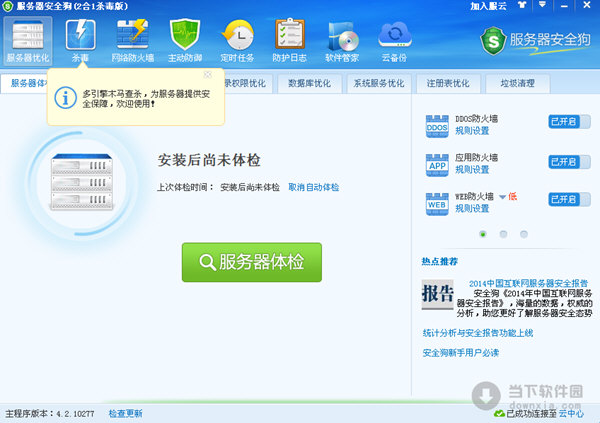600x423 pixels.
Task: Click the APP firewall icon
Action: click(437, 165)
